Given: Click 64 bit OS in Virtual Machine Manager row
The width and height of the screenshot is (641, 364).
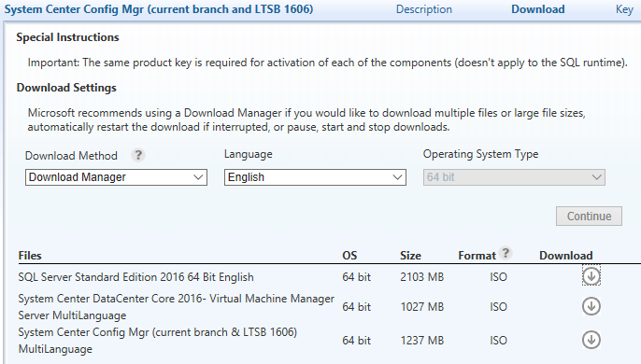Looking at the screenshot, I should [x=357, y=307].
